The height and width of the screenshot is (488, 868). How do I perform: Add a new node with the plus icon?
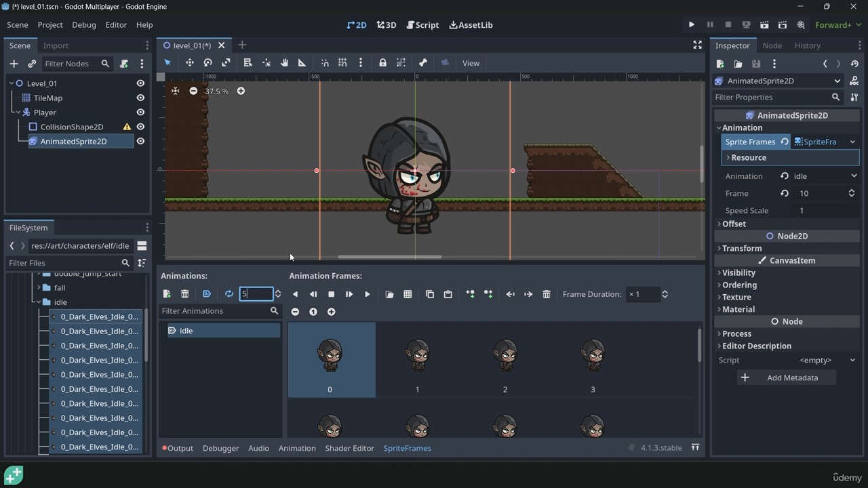[x=14, y=64]
